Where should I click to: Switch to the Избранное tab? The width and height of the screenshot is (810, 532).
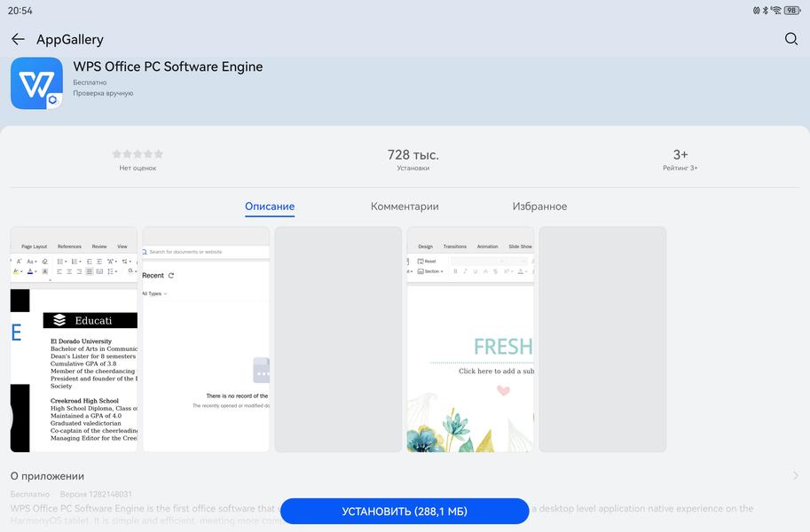539,206
